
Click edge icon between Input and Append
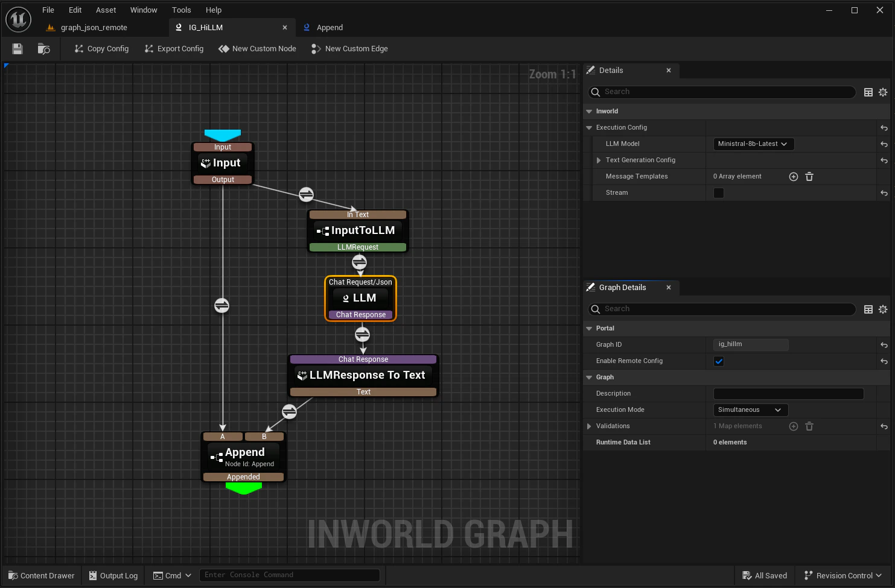click(221, 306)
